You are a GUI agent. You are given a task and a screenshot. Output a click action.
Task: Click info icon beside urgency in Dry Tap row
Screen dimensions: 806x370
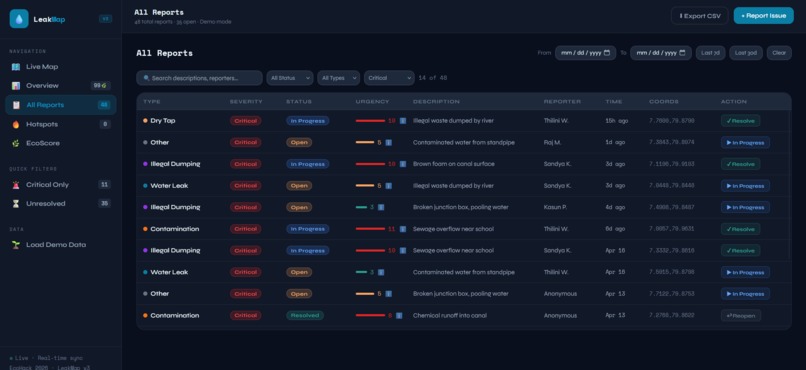pyautogui.click(x=403, y=121)
